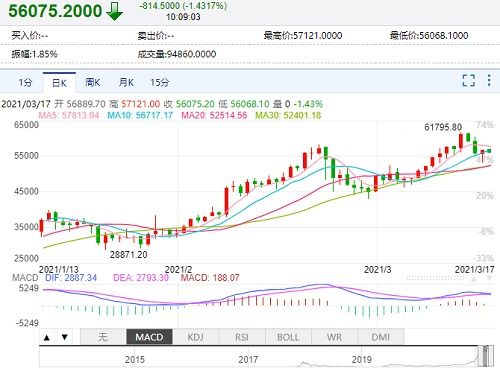The height and width of the screenshot is (371, 500).
Task: Open the three-dot more options menu
Action: 489,80
